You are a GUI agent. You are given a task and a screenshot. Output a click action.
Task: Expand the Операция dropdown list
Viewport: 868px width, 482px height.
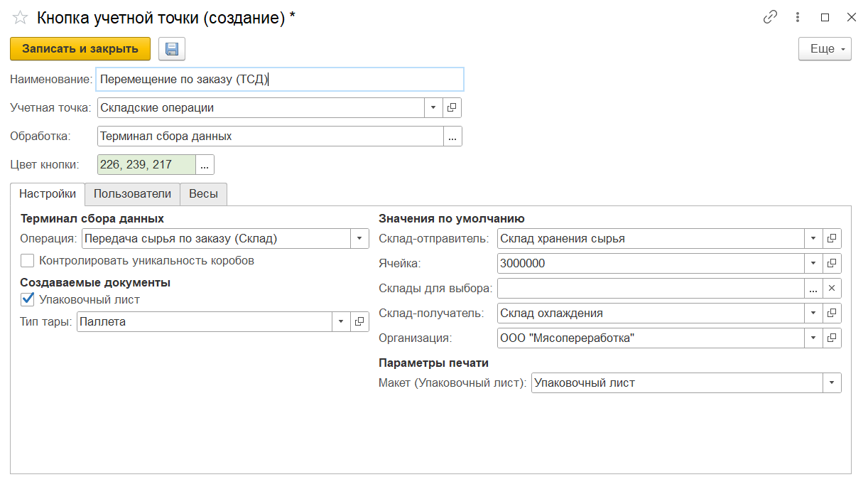tap(359, 239)
